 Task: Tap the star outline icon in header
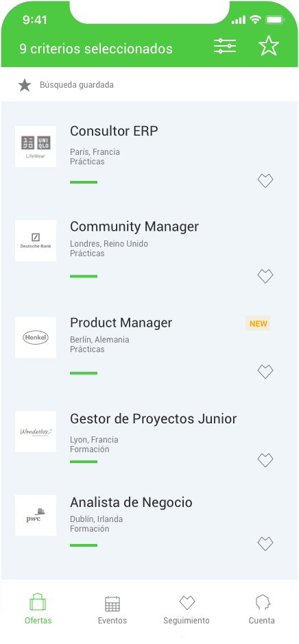pos(269,45)
